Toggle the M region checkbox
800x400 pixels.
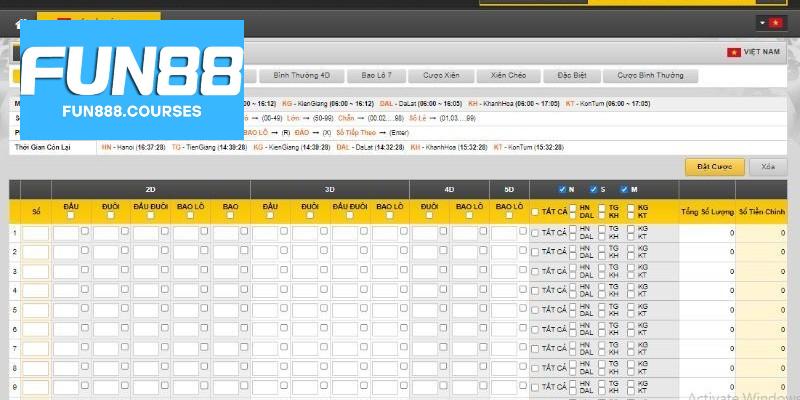(x=625, y=189)
